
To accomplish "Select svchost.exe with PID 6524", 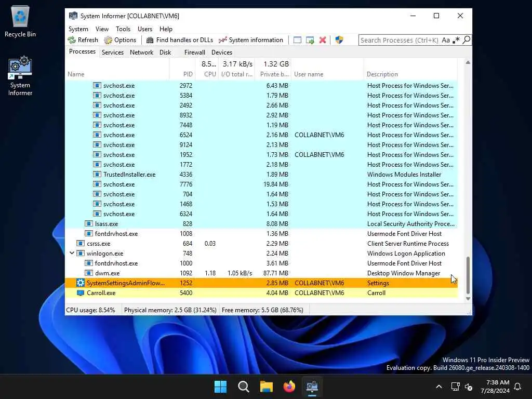I will 261,135.
